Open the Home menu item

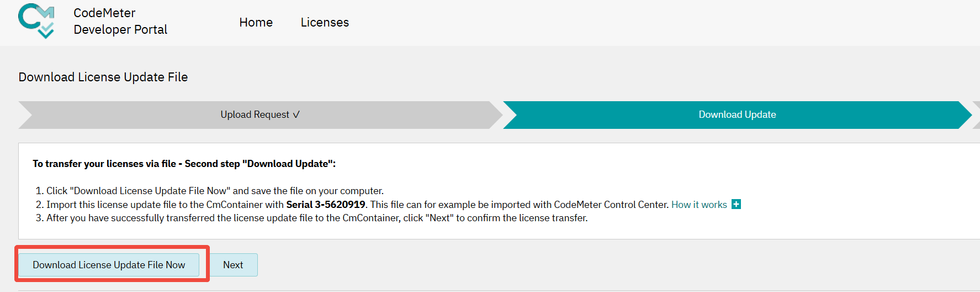(x=256, y=23)
